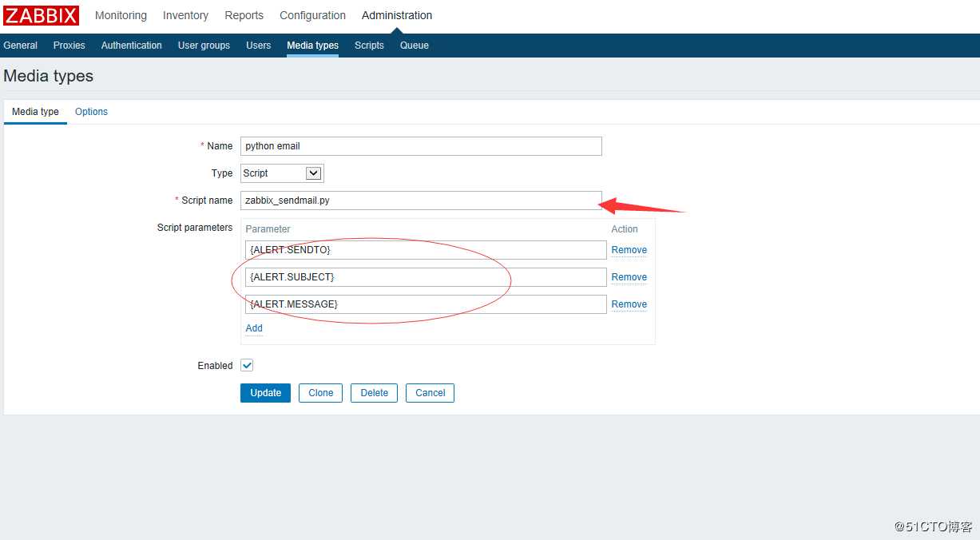Click the Delete button
980x540 pixels.
point(374,393)
